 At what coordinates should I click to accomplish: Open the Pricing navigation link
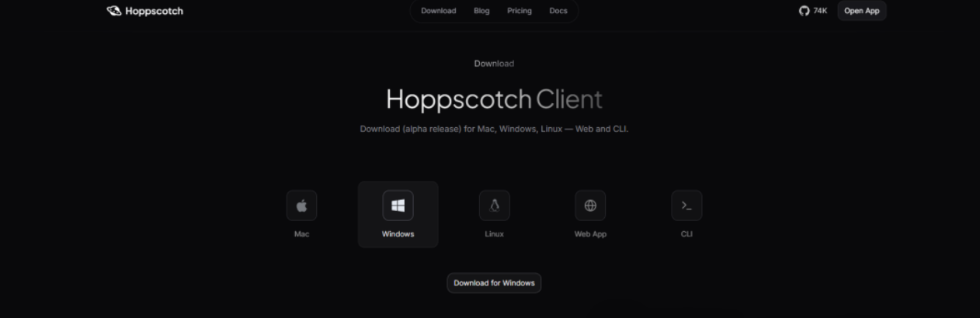click(520, 11)
